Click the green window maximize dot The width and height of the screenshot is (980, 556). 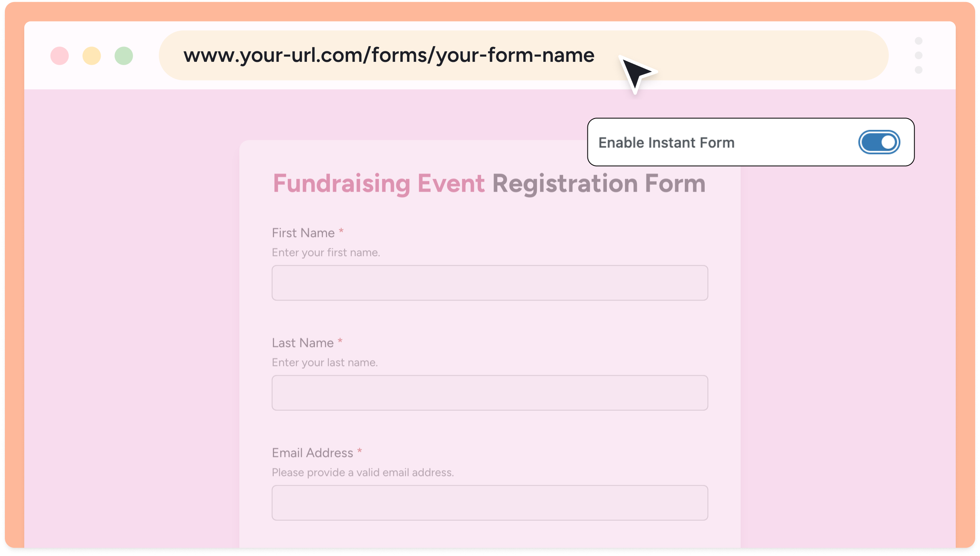tap(124, 56)
